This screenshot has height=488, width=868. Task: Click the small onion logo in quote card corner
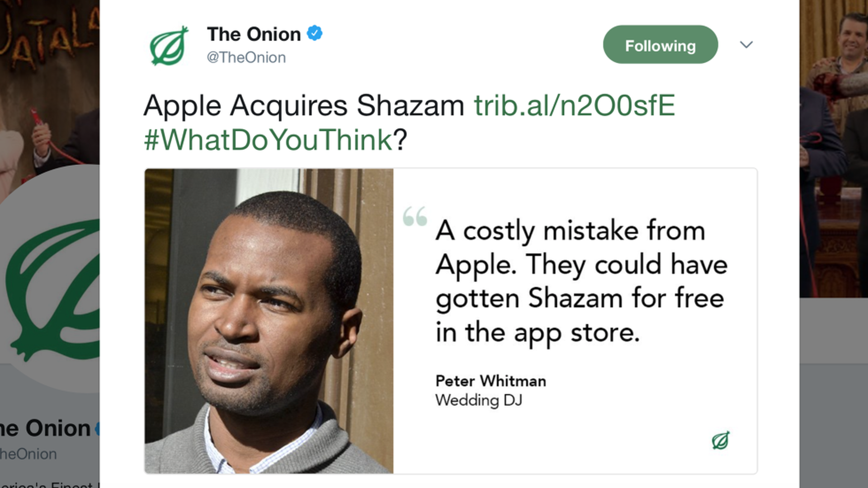coord(720,441)
